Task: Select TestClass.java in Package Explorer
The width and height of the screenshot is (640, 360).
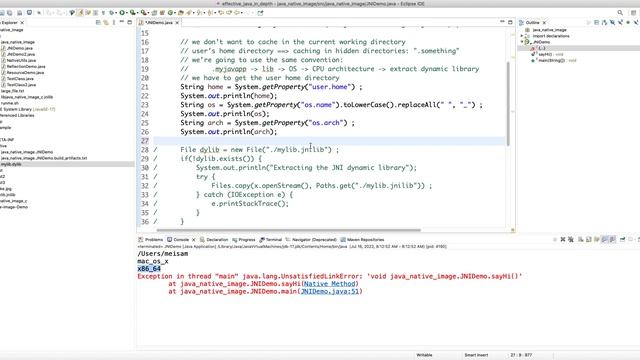Action: pos(20,79)
